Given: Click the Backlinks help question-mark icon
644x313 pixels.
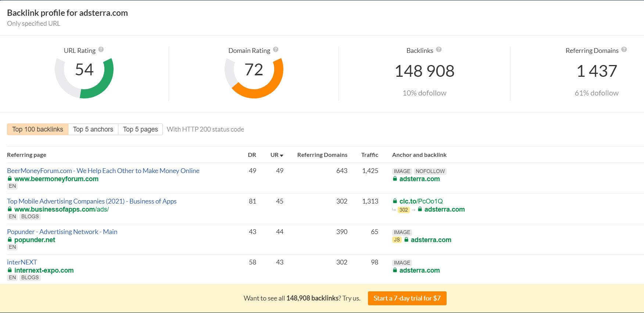Looking at the screenshot, I should pos(439,50).
